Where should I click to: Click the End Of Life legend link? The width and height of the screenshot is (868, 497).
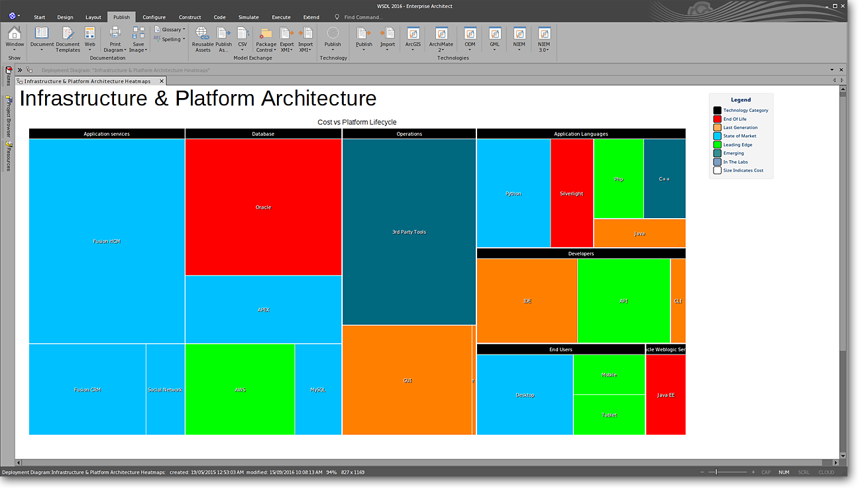(x=735, y=119)
